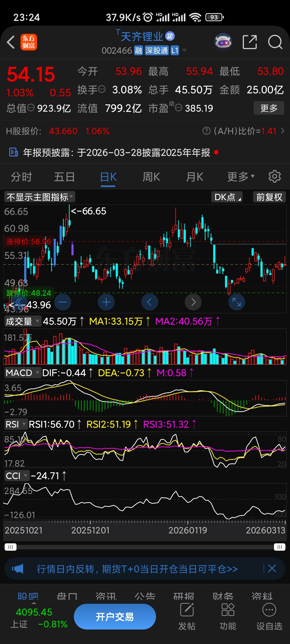Open the 功能 functions icon
Screen dimensions: 290x644
click(x=228, y=617)
